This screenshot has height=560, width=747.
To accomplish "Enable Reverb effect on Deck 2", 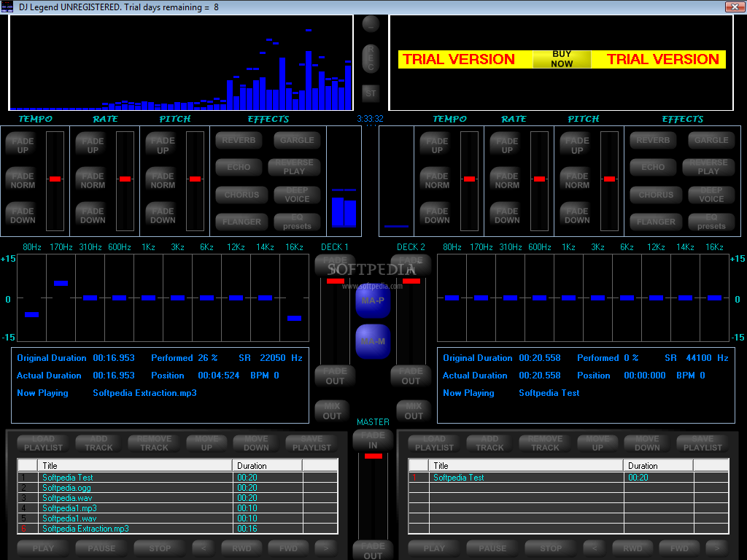I will pyautogui.click(x=653, y=141).
